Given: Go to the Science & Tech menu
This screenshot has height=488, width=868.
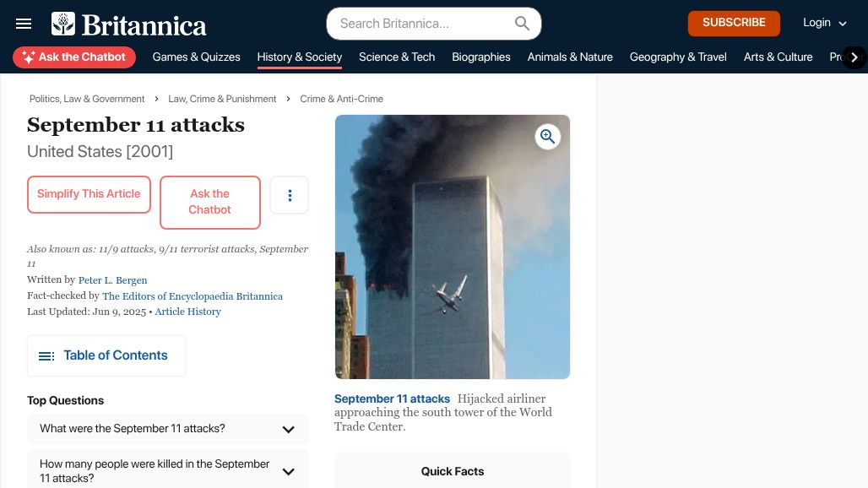Looking at the screenshot, I should tap(397, 57).
